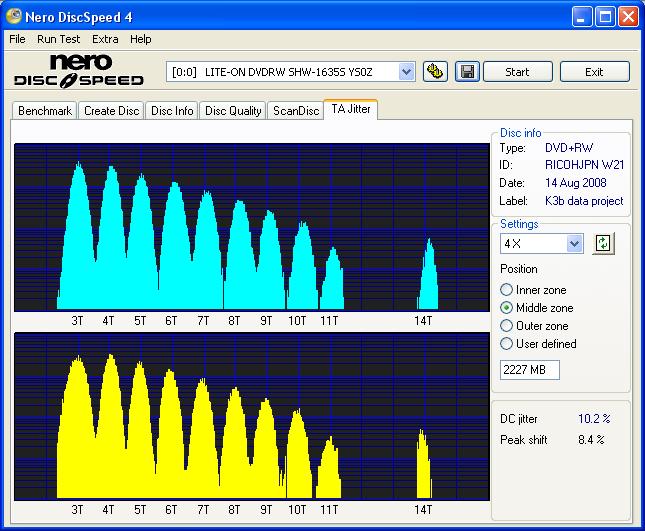Open the Help menu
The width and height of the screenshot is (645, 531).
[x=141, y=39]
